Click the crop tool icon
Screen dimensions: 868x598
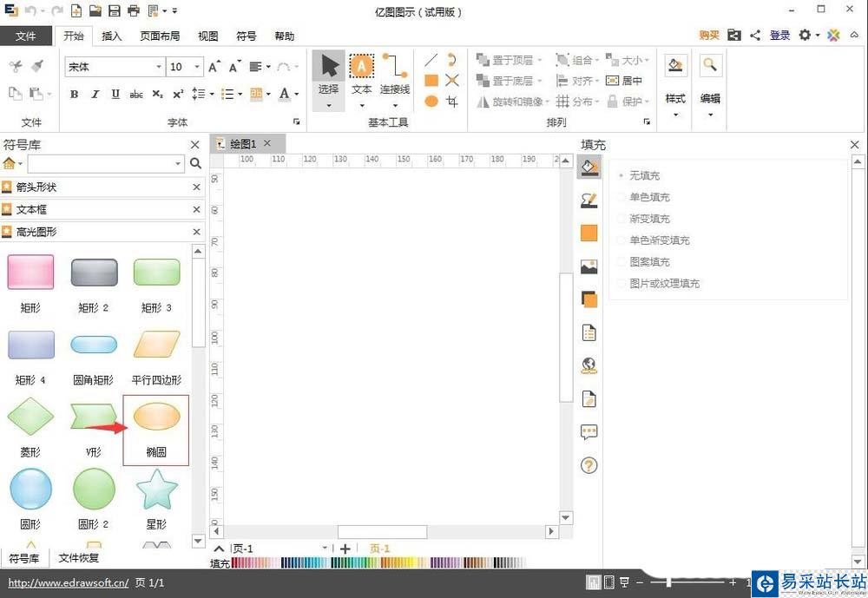pos(451,102)
